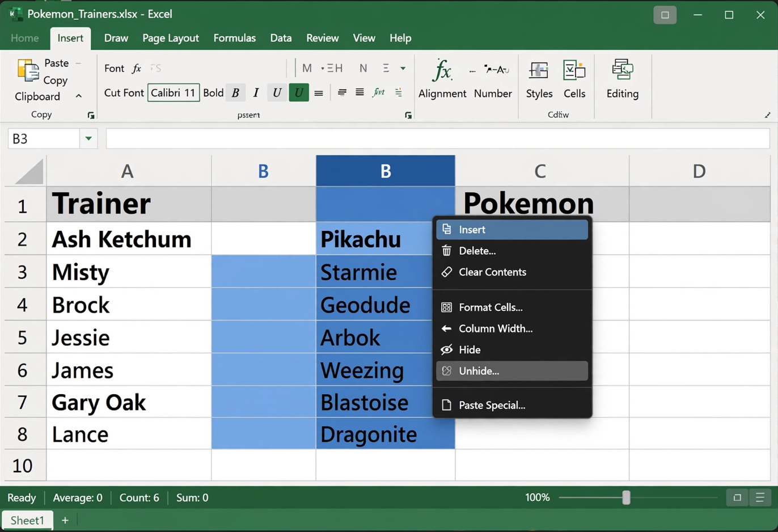Switch to the Draw tab
Screen dimensions: 778x532
click(x=116, y=38)
